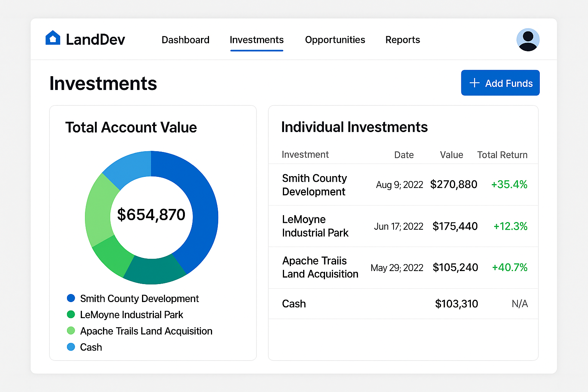Open the Smith County Development investment row
This screenshot has height=392, width=588.
(314, 185)
